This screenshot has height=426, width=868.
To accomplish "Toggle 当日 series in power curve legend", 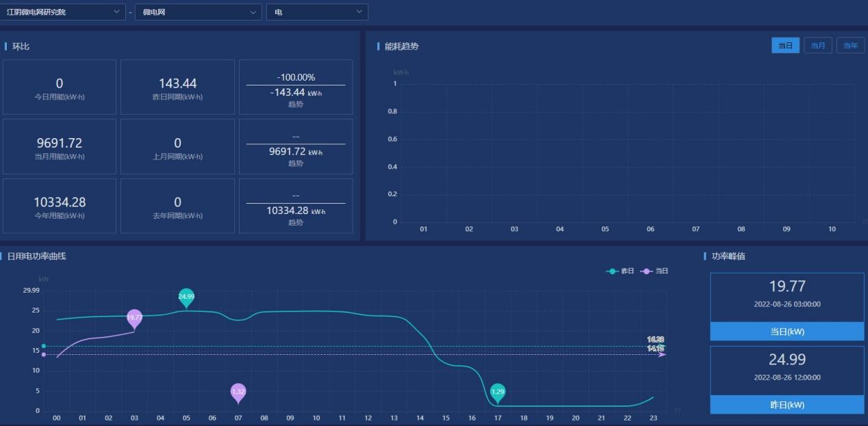I will pyautogui.click(x=654, y=271).
